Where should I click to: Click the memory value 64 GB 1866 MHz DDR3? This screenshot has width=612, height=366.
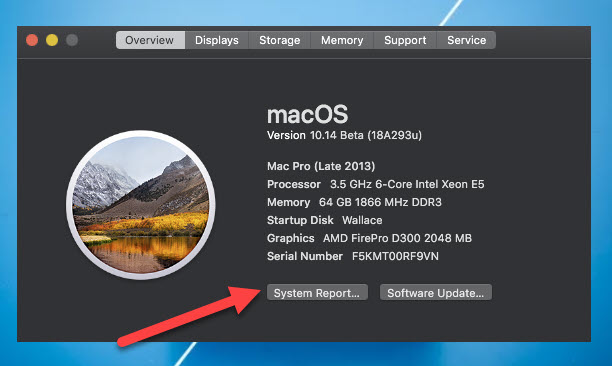click(x=380, y=202)
